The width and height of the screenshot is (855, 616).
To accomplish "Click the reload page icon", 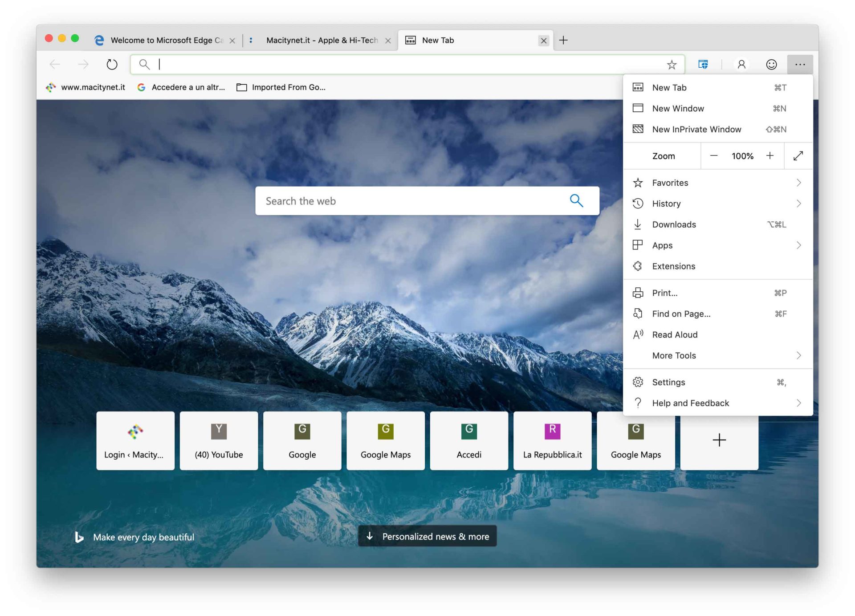I will (x=112, y=65).
